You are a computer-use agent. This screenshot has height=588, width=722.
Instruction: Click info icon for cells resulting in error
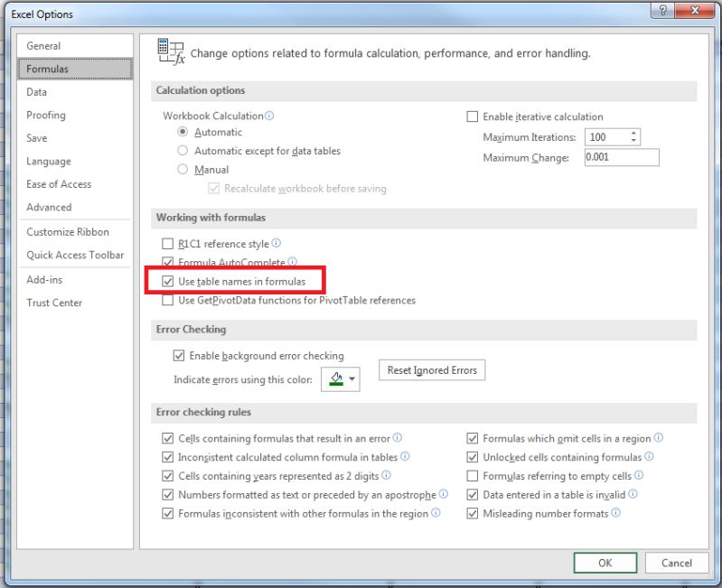[x=398, y=437]
